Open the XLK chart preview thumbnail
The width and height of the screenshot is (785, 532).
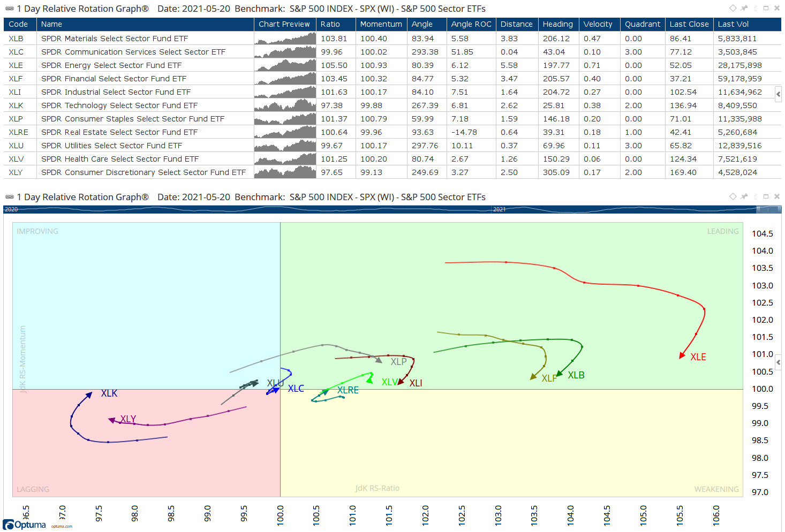[x=285, y=105]
